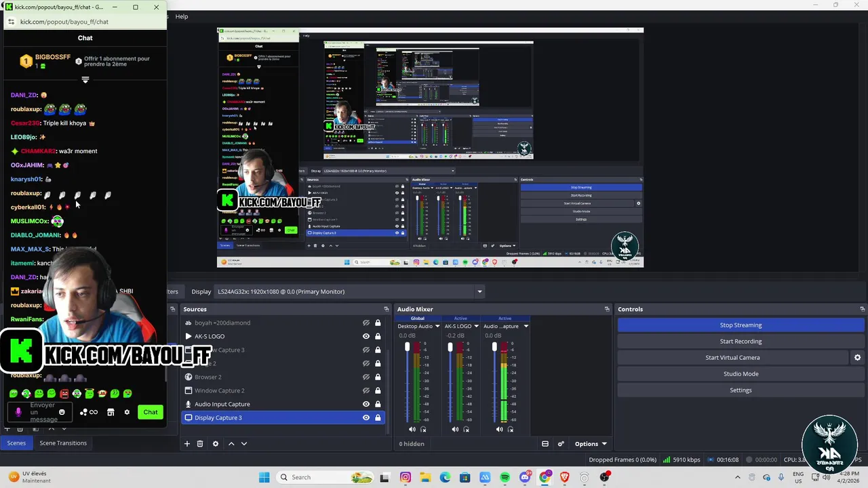Hide the Display Capture 3 source
868x488 pixels.
pos(366,418)
